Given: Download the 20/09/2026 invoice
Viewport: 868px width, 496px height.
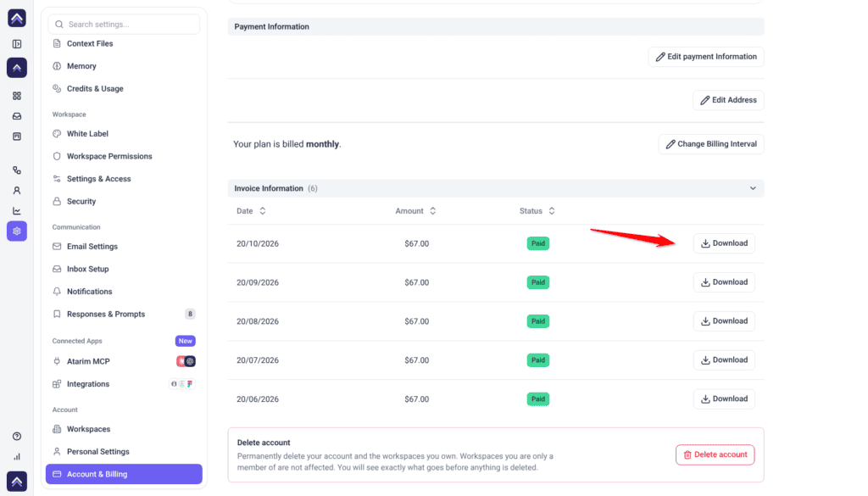Looking at the screenshot, I should [x=724, y=282].
